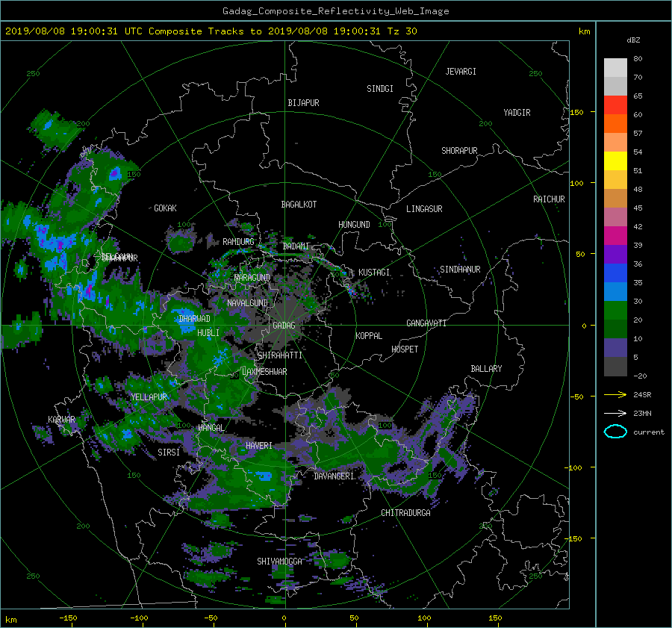Click the Gadag_Composite_Reflectivity_Web_Image title
The height and width of the screenshot is (628, 672).
point(335,11)
